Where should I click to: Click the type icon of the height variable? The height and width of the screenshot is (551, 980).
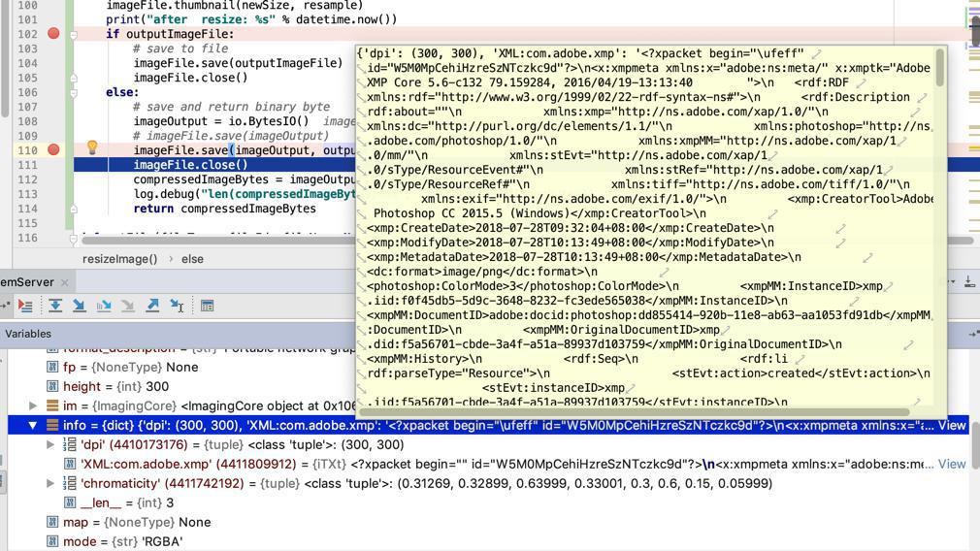pos(52,387)
